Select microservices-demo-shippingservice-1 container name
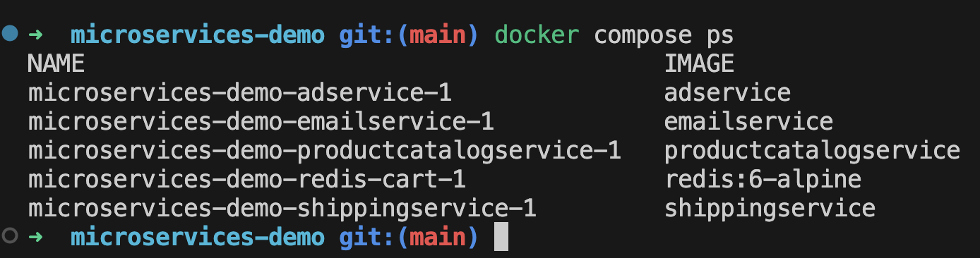Image resolution: width=980 pixels, height=258 pixels. [282, 209]
